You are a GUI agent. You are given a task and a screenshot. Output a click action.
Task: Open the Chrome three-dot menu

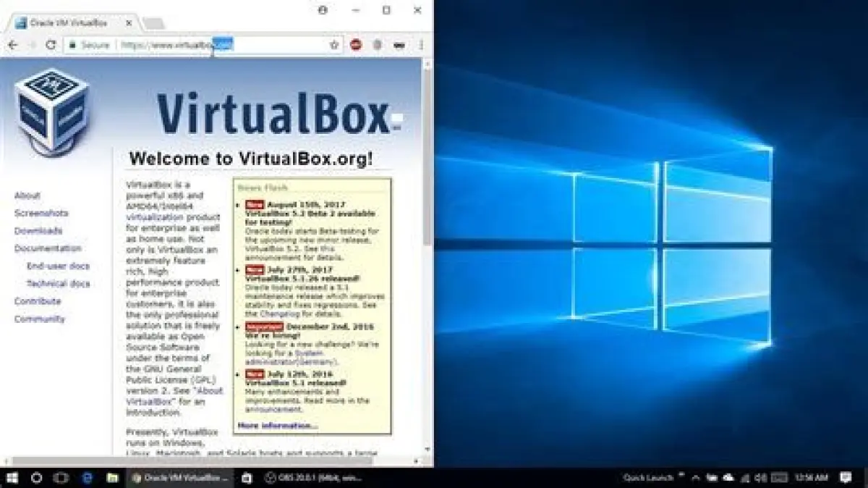coord(421,45)
